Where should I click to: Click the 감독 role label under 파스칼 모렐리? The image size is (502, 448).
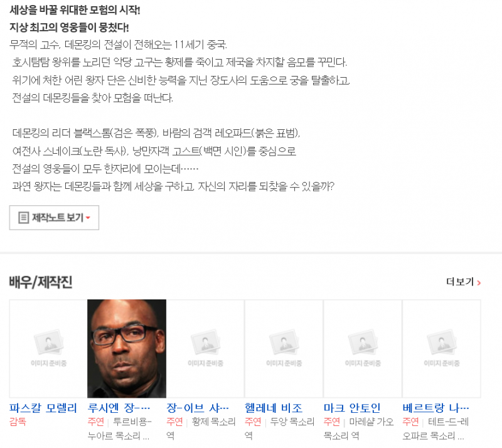[x=18, y=422]
